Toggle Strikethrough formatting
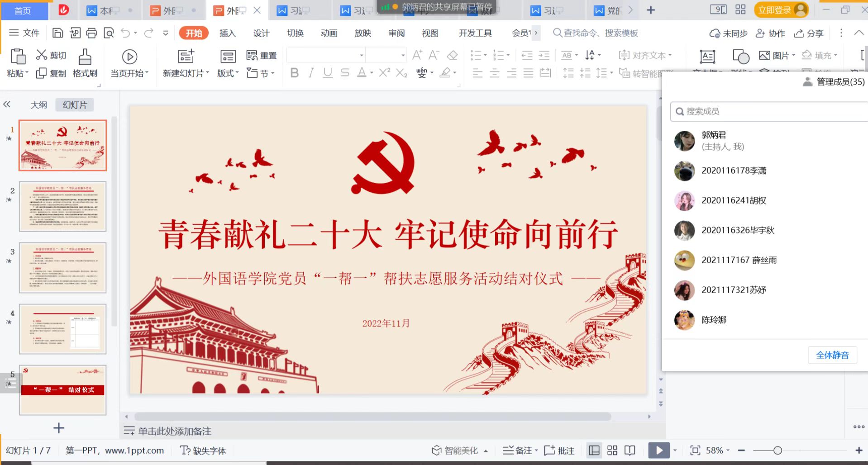 pos(345,73)
